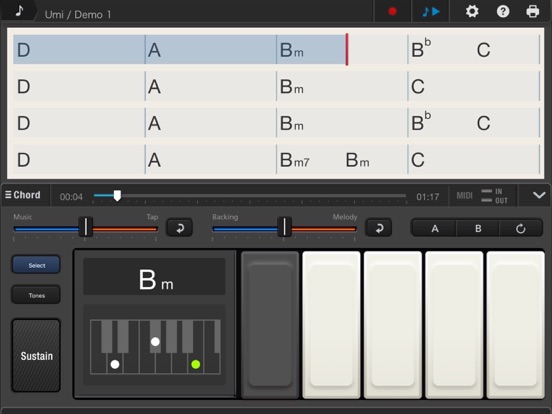Image resolution: width=552 pixels, height=414 pixels.
Task: Move the song position slider thumb
Action: [117, 195]
